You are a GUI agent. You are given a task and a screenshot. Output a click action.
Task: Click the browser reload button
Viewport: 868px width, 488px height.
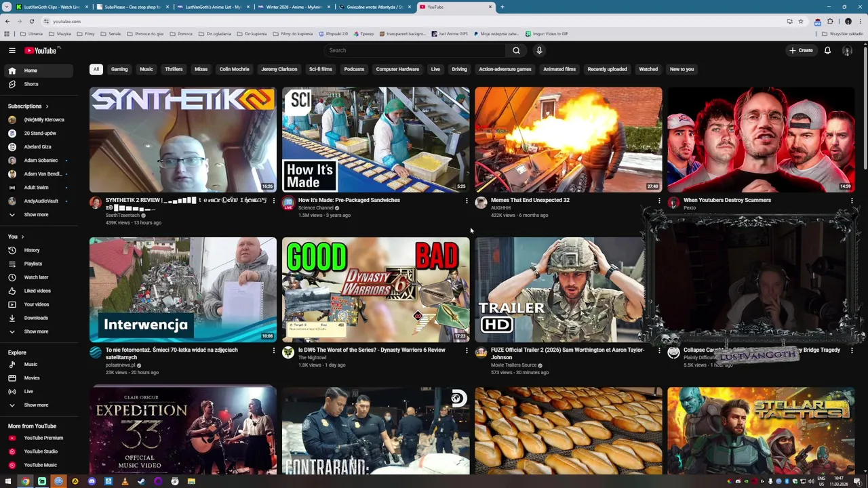pos(31,21)
